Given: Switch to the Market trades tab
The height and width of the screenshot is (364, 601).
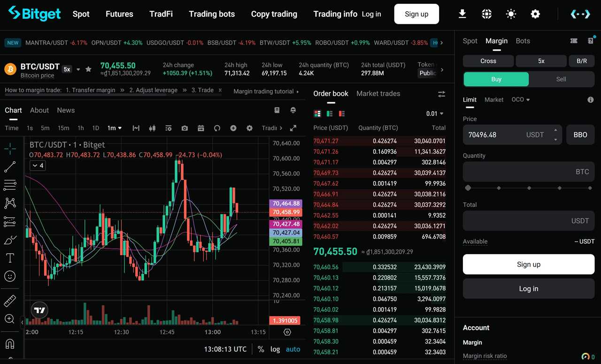Looking at the screenshot, I should 378,93.
